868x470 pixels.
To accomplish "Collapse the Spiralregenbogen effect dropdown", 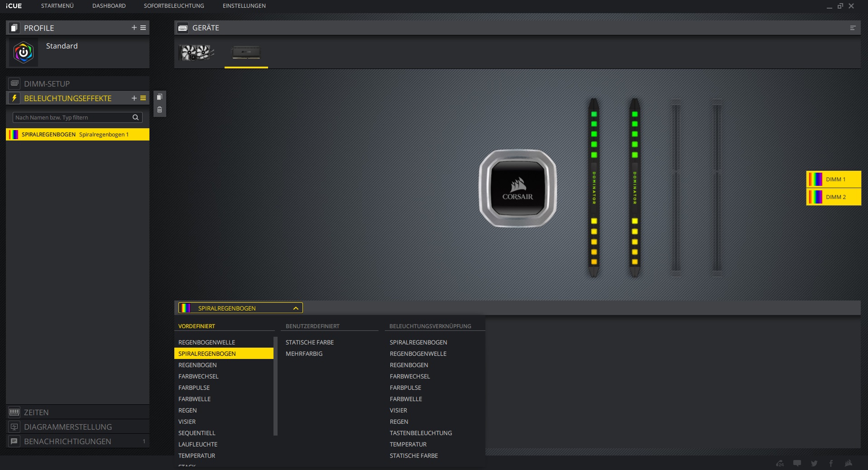I will [x=296, y=308].
